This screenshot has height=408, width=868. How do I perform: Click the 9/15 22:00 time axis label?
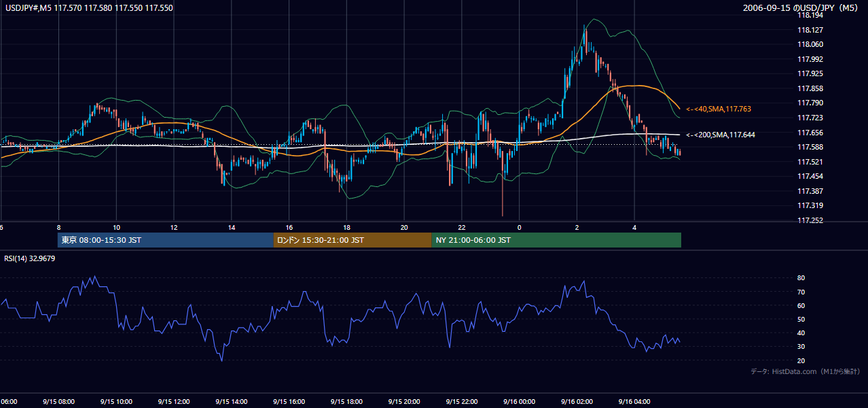[463, 401]
